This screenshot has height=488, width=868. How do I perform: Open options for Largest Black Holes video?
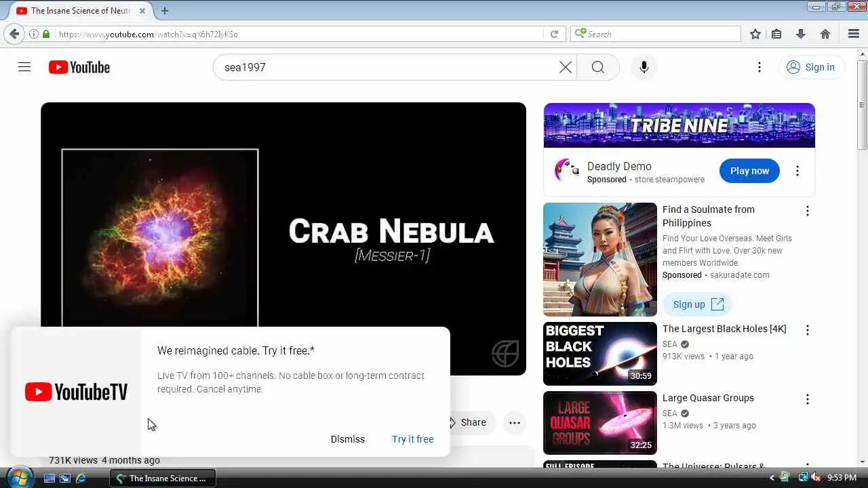pos(807,330)
